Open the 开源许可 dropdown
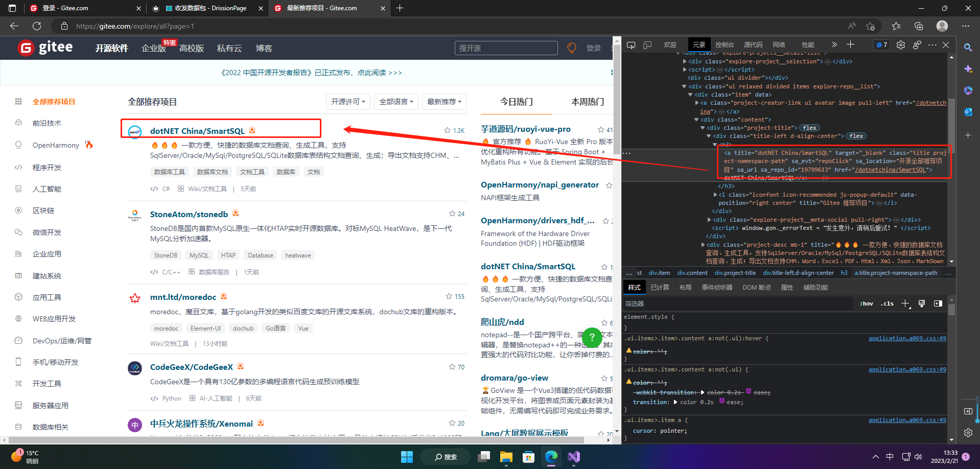980x469 pixels. pyautogui.click(x=348, y=101)
